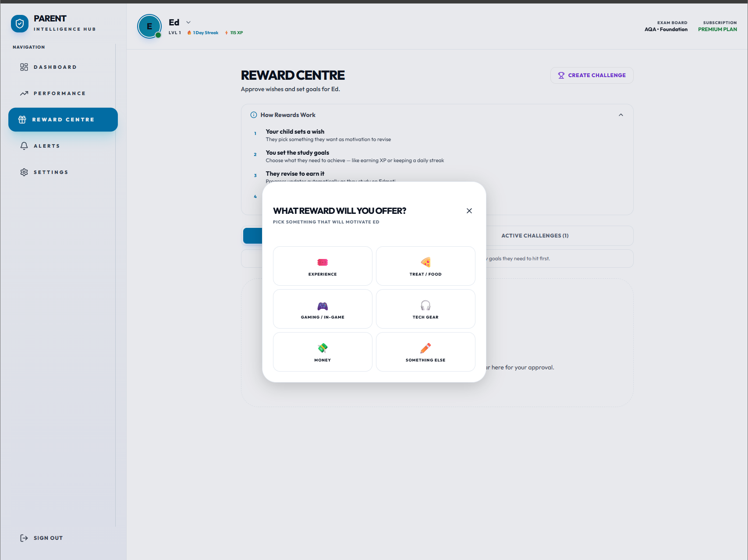Click the Premium Plan subscription label
This screenshot has width=748, height=560.
point(717,29)
